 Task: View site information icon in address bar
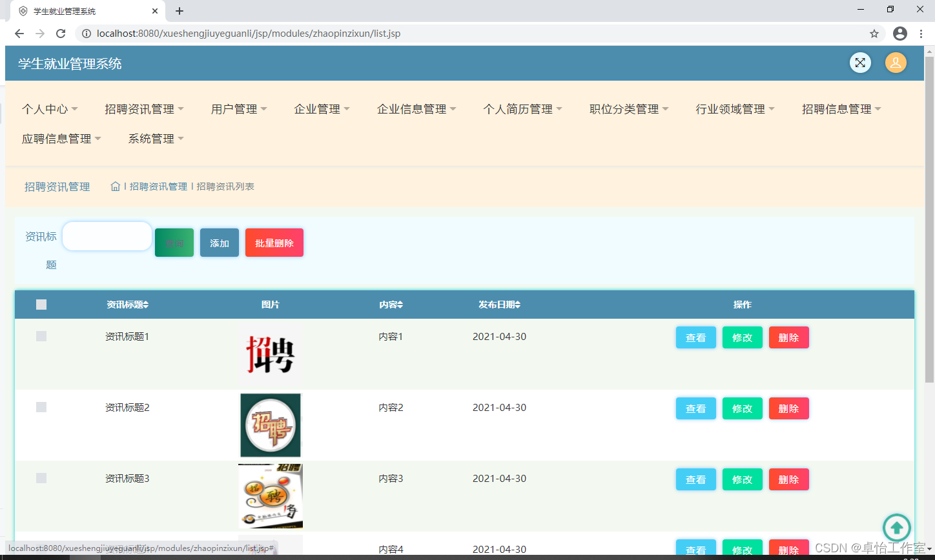coord(87,34)
